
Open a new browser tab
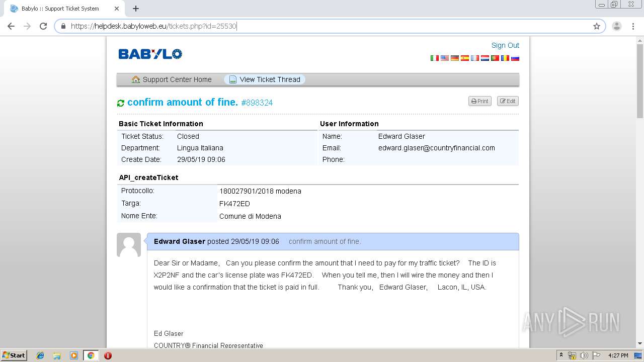pyautogui.click(x=136, y=9)
